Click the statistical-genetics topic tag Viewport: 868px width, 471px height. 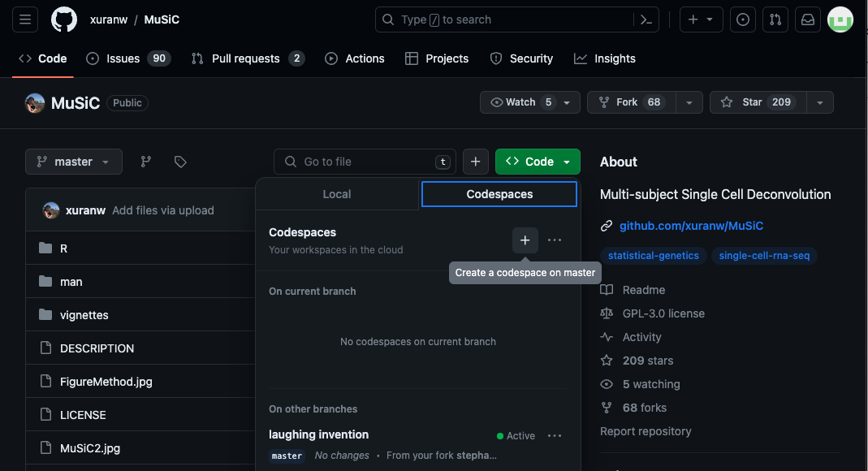[653, 256]
